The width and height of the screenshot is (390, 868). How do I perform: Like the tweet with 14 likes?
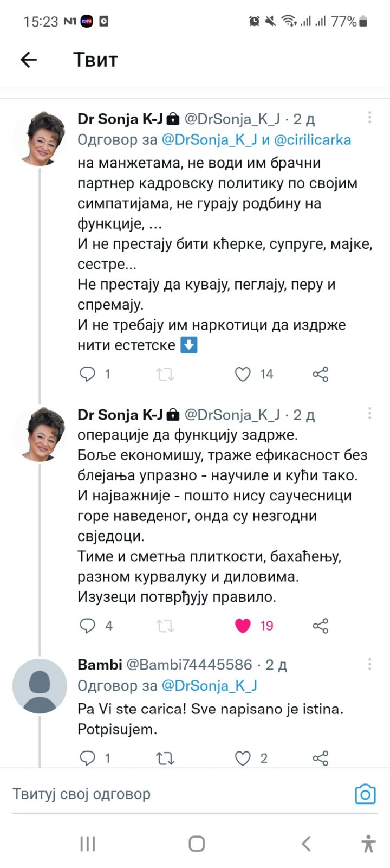coord(243,374)
